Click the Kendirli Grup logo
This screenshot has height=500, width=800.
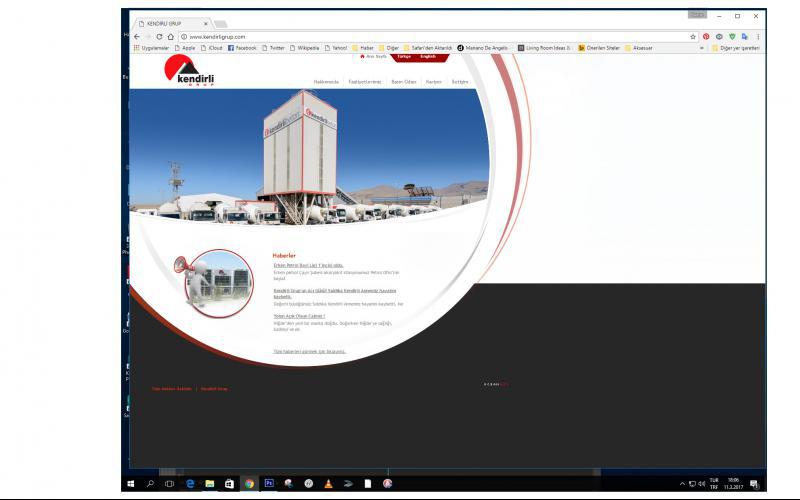pyautogui.click(x=189, y=70)
